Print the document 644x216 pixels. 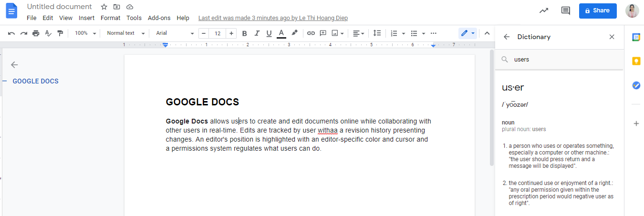click(x=36, y=33)
